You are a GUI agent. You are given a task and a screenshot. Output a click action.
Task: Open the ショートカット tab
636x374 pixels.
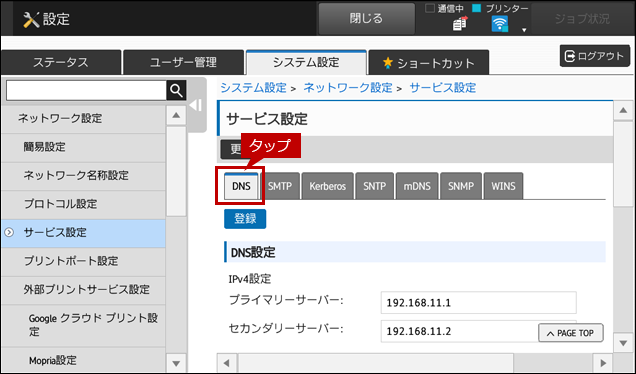(x=429, y=63)
